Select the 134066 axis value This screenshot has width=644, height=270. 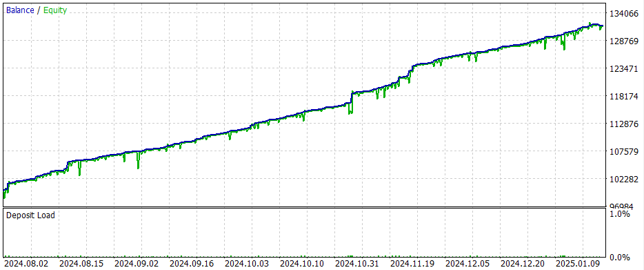[x=625, y=14]
